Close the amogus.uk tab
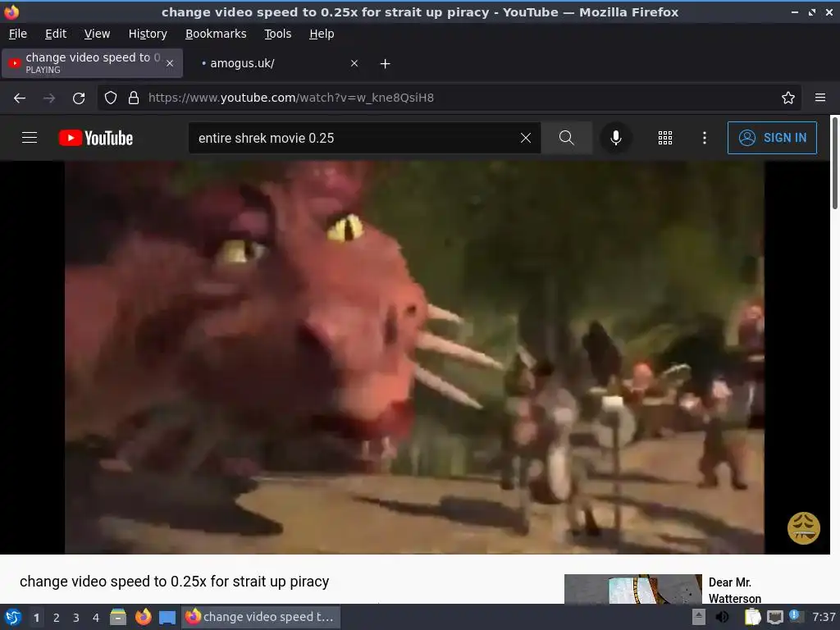 (354, 63)
